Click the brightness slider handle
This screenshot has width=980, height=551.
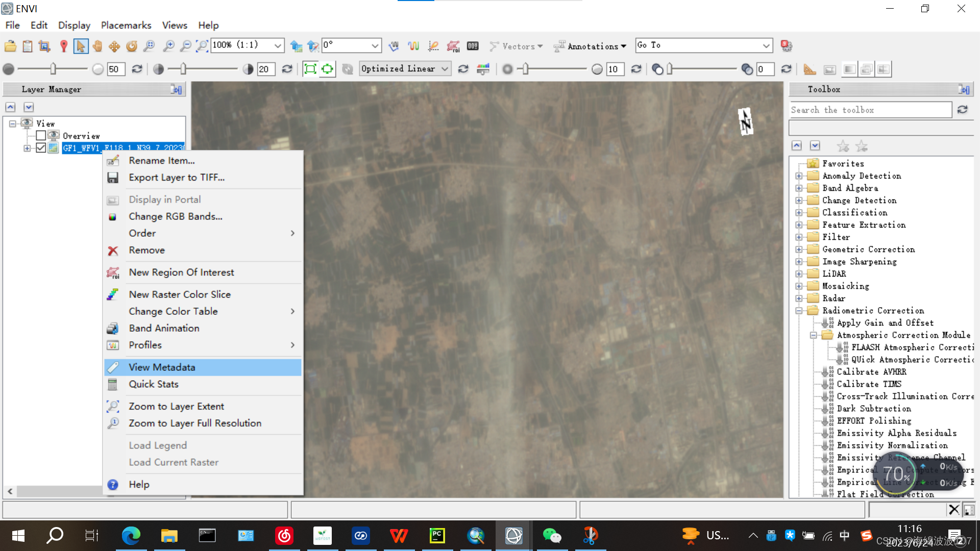click(x=53, y=69)
